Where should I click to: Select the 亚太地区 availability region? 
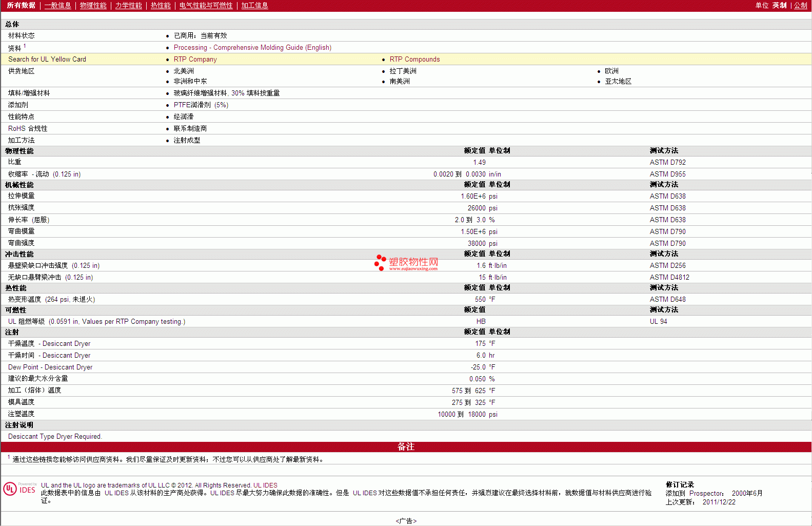618,82
